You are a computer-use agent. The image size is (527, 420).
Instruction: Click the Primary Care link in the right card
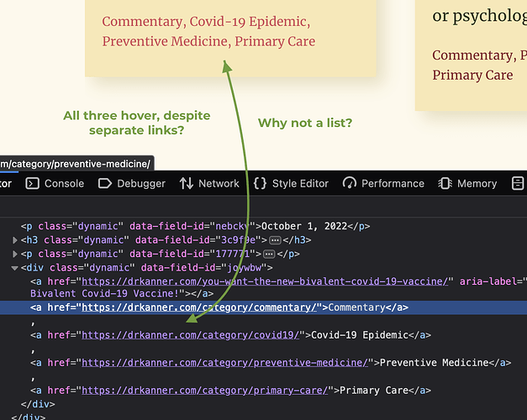(472, 75)
